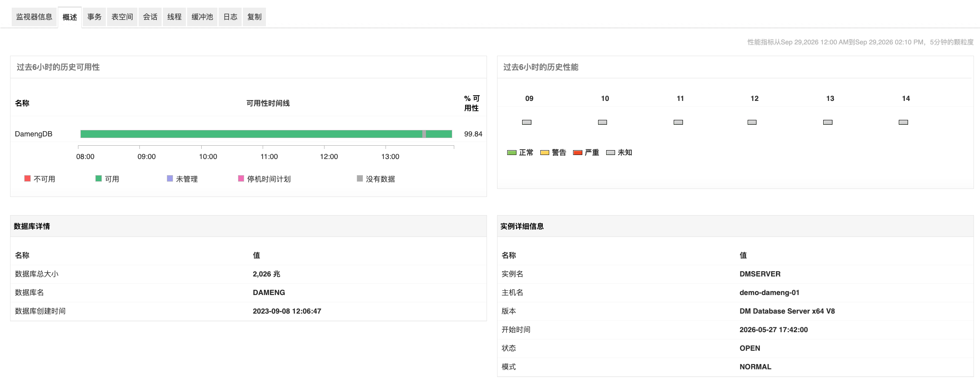Click the DMSERVER instance name value
Screen dimensions: 980x381
pos(760,274)
